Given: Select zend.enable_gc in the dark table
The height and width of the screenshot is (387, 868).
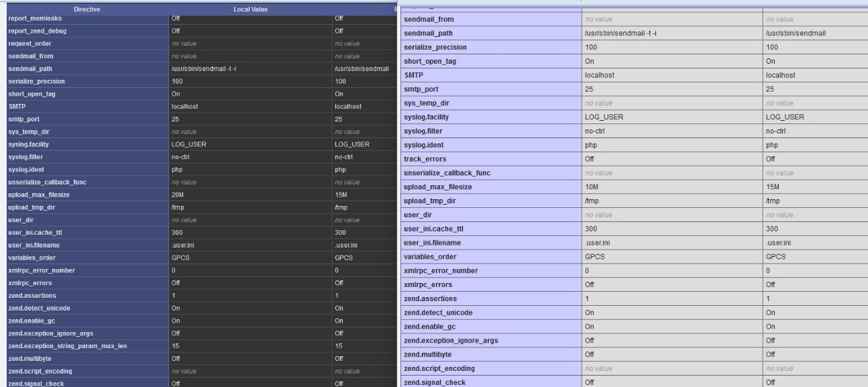Looking at the screenshot, I should [31, 320].
